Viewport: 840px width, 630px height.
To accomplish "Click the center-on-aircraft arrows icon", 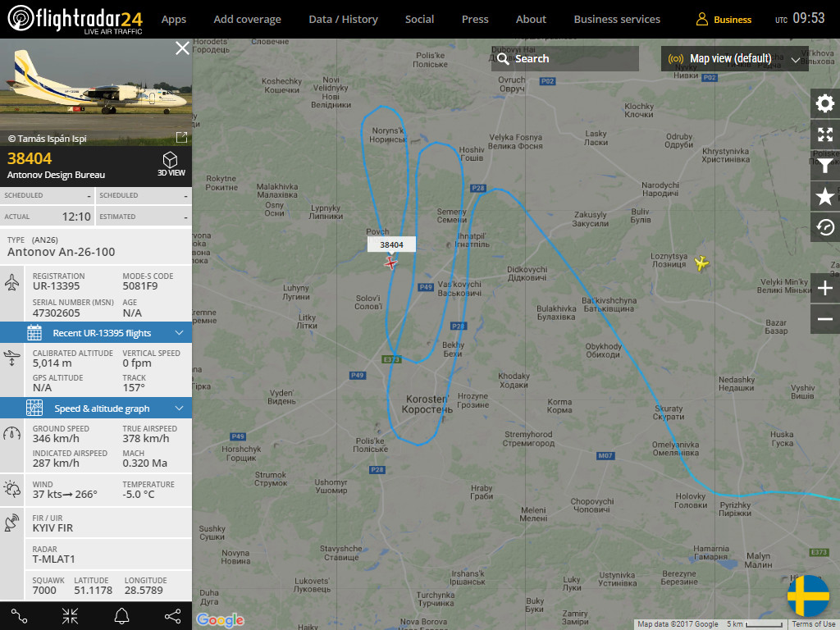I will click(x=71, y=616).
